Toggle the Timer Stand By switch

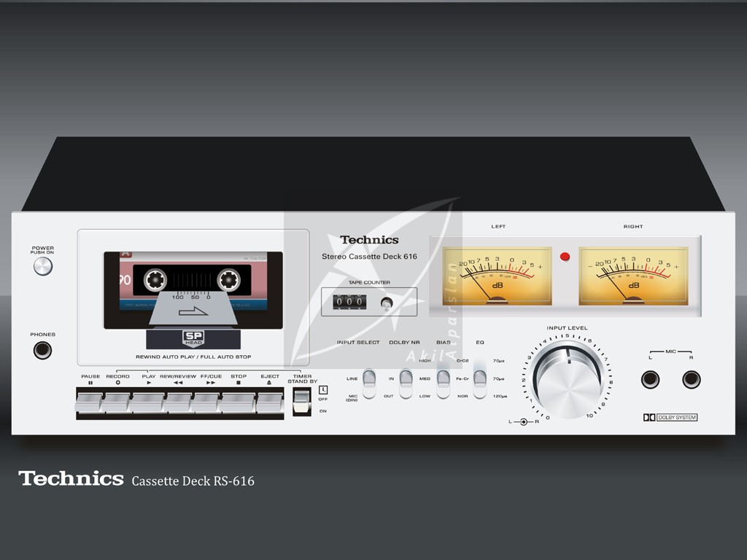point(301,402)
